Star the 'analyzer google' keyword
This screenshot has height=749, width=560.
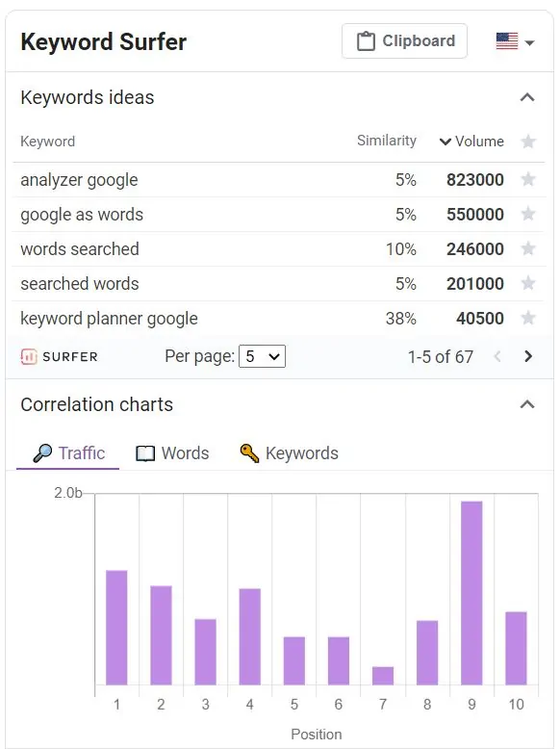[528, 180]
